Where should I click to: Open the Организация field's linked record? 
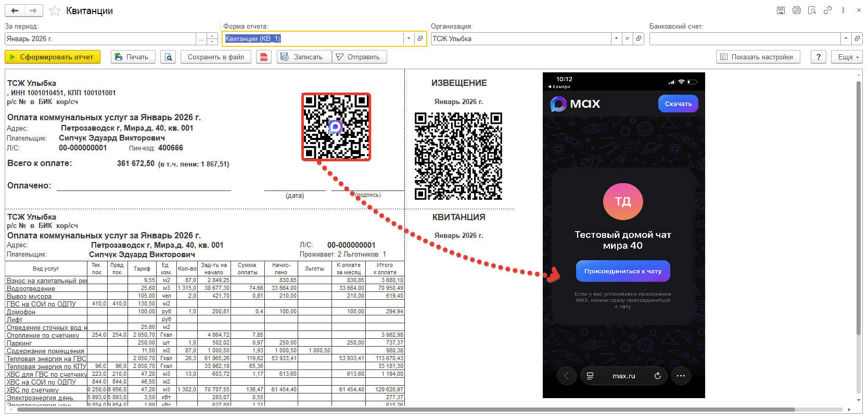pyautogui.click(x=639, y=39)
